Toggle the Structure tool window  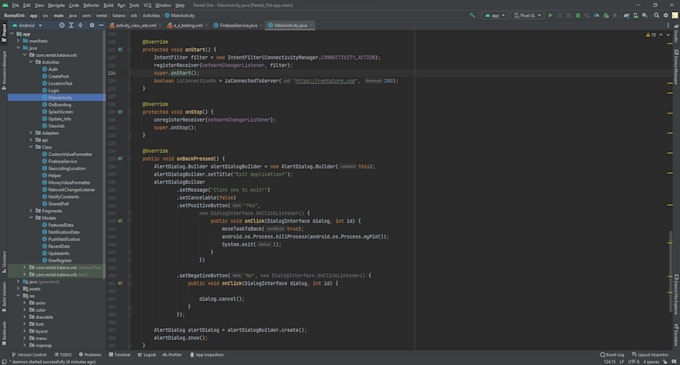[x=4, y=261]
